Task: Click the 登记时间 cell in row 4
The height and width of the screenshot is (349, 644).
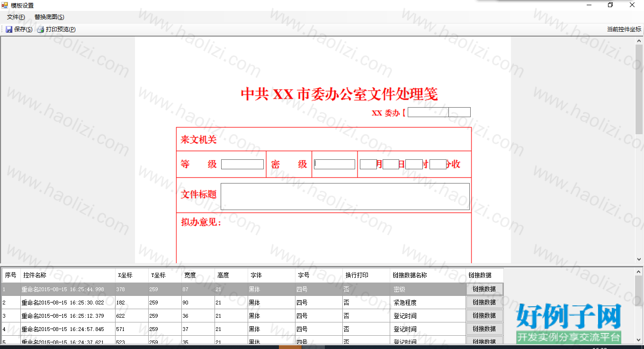Action: (428, 329)
